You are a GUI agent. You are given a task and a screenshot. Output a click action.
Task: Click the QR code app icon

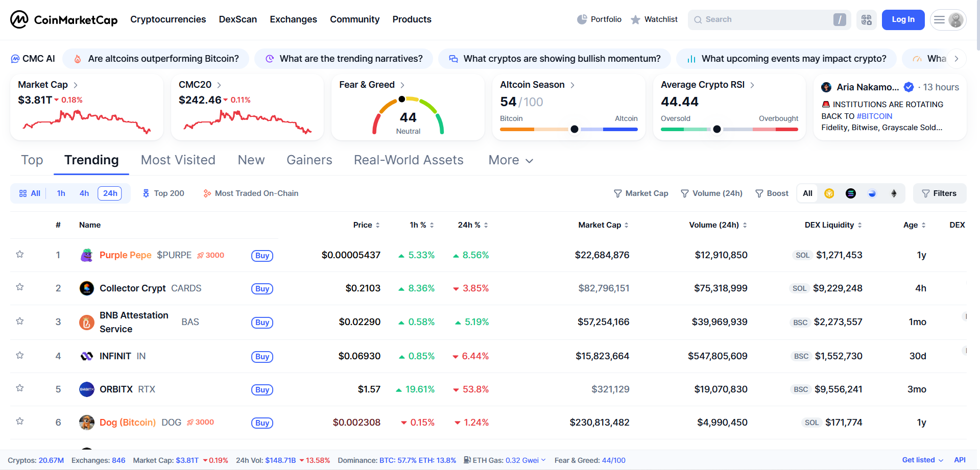tap(867, 20)
